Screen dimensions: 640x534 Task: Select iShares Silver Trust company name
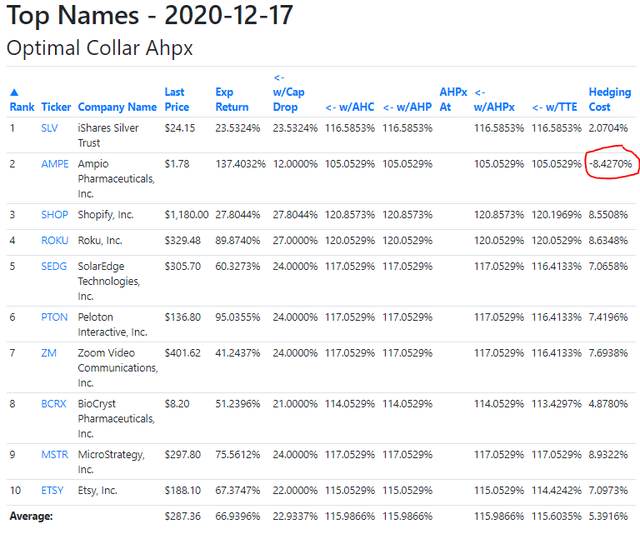[108, 136]
